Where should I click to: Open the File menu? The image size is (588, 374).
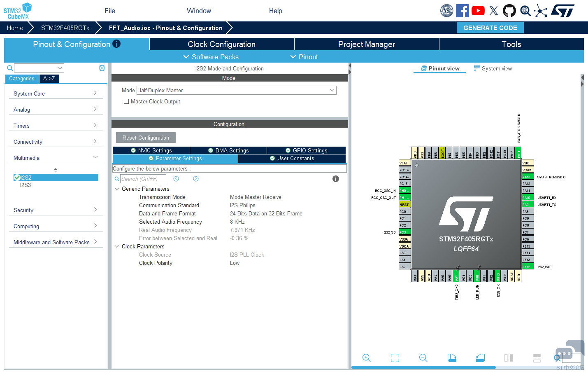110,11
